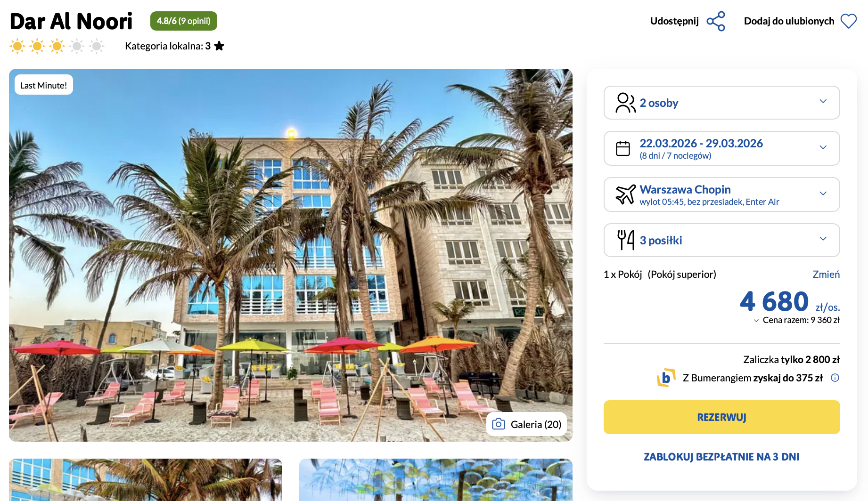Open the colorful umbrellas thumbnail photo
Image resolution: width=868 pixels, height=501 pixels.
436,480
